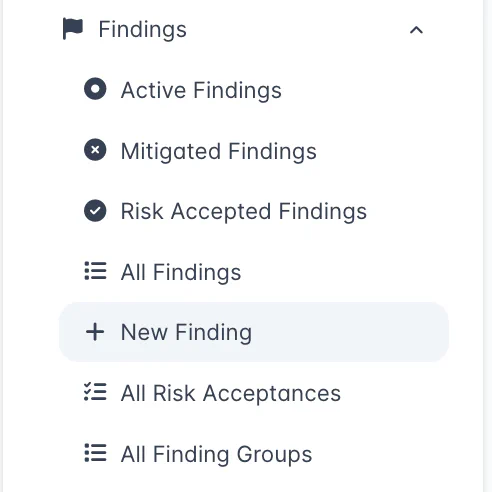This screenshot has height=492, width=492.
Task: Click blank area of Findings header row
Action: [x=297, y=30]
